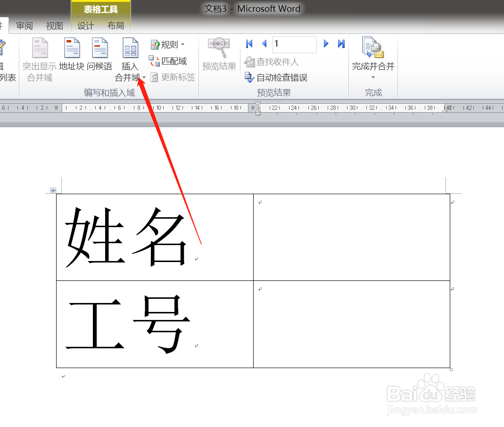Switch to the 布局 ribbon tab

point(116,26)
